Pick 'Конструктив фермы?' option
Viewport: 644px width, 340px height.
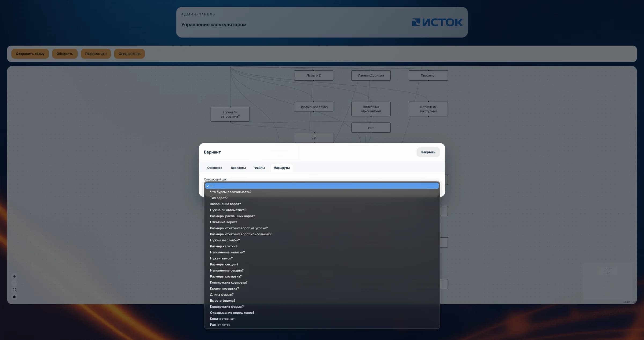coord(322,306)
